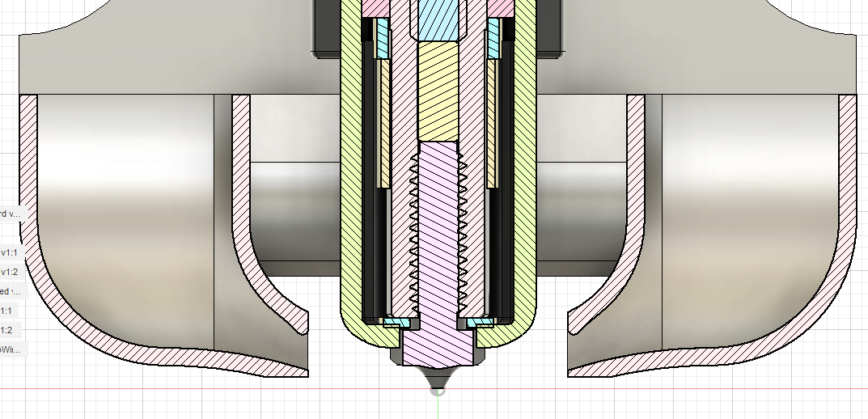
Task: Pick the browser item ending in "ed ..."
Action: pos(11,291)
